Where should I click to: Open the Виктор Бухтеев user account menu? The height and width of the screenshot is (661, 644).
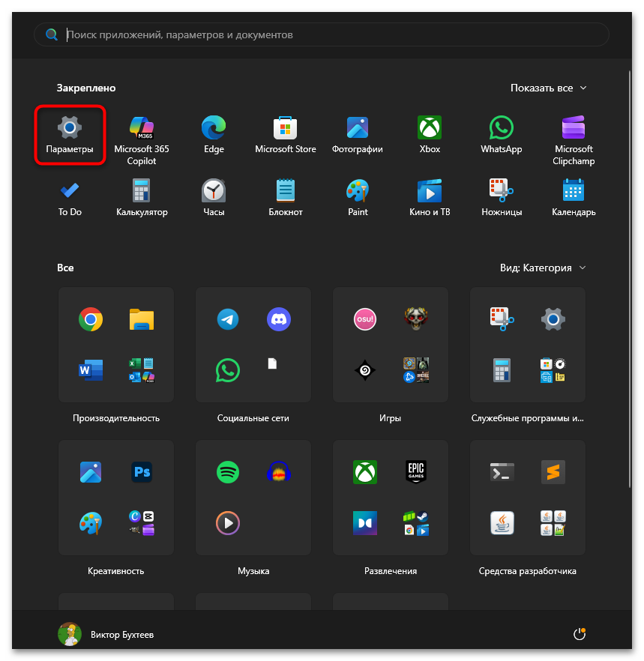[106, 635]
